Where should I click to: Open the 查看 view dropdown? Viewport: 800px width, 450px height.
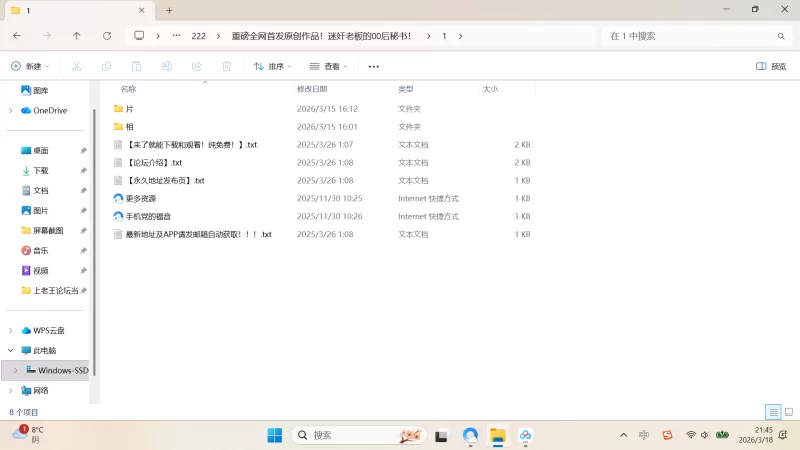pyautogui.click(x=329, y=66)
